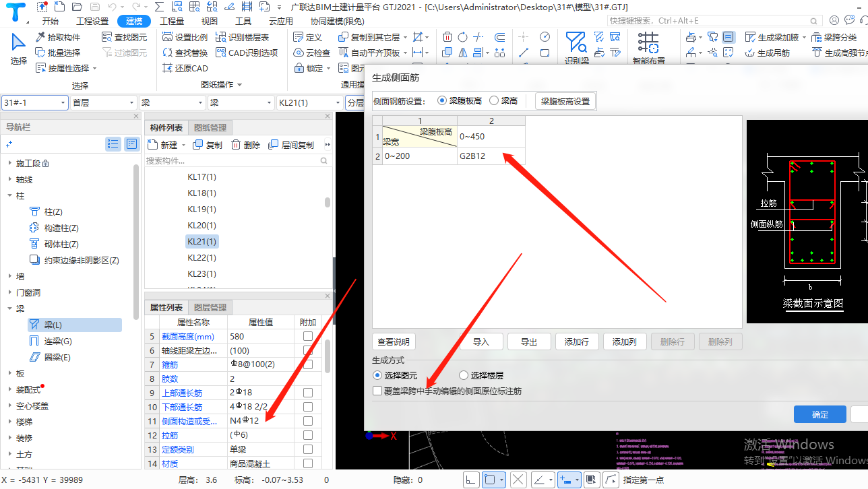
Task: Click the 导入 import button
Action: click(480, 341)
